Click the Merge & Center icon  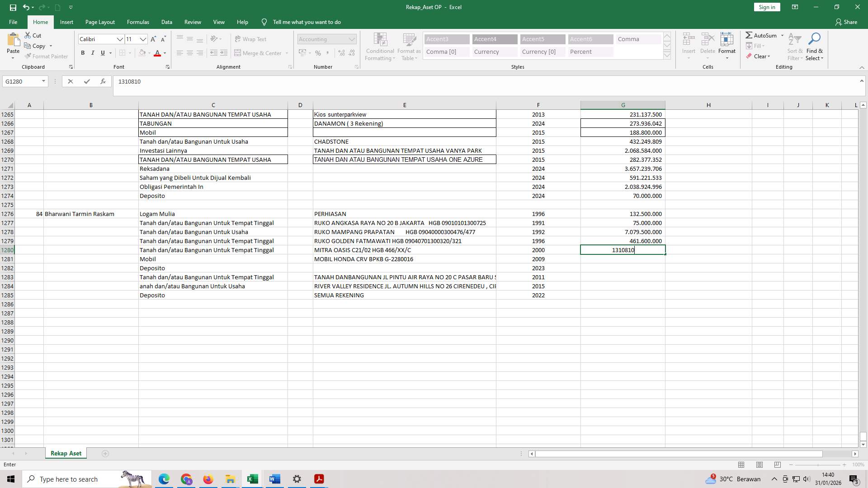click(x=238, y=53)
